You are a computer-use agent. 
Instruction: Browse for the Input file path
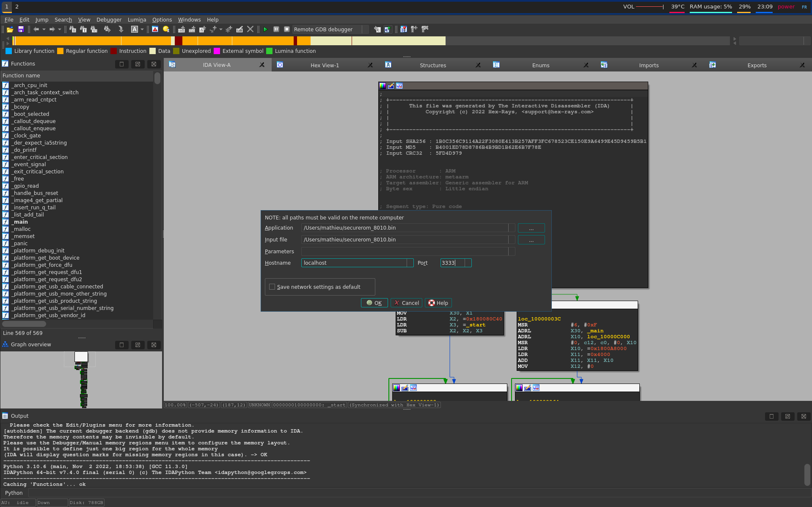(531, 240)
